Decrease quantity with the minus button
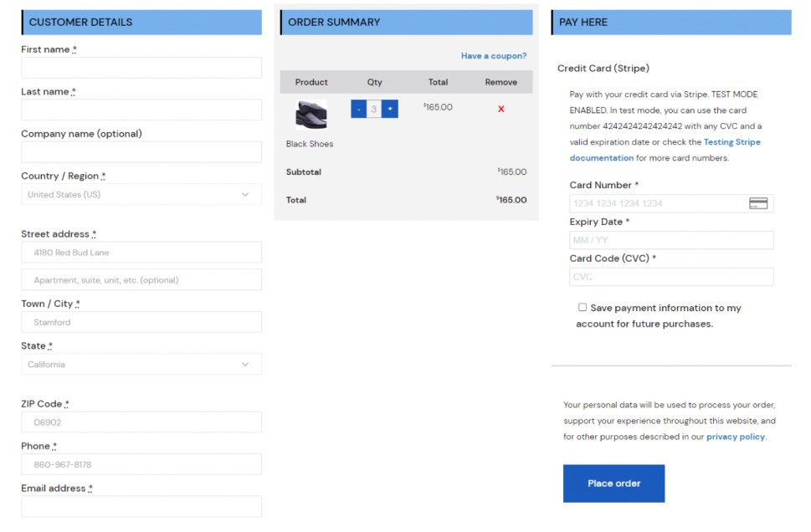811x532 pixels. pos(358,109)
